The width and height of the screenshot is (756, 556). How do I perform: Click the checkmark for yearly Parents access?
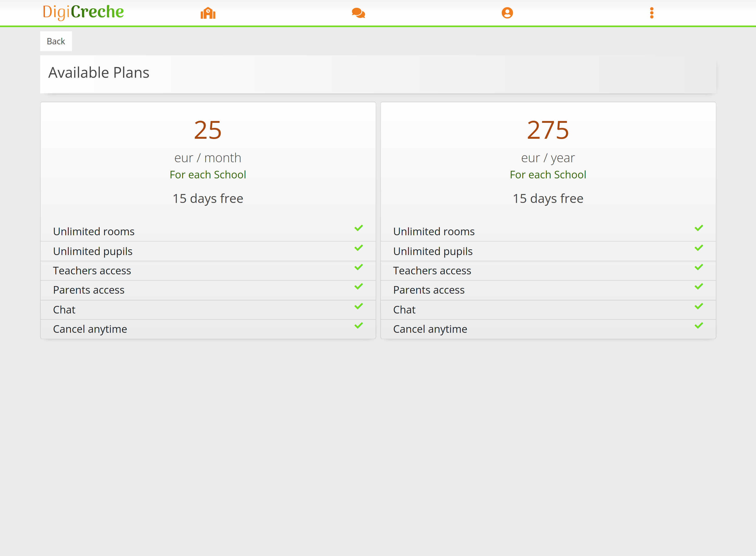coord(699,286)
